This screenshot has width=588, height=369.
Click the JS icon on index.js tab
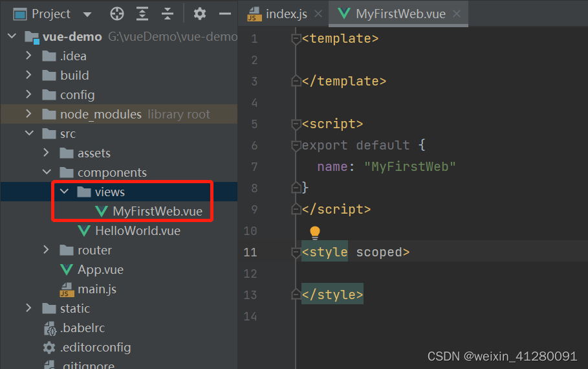pyautogui.click(x=254, y=14)
